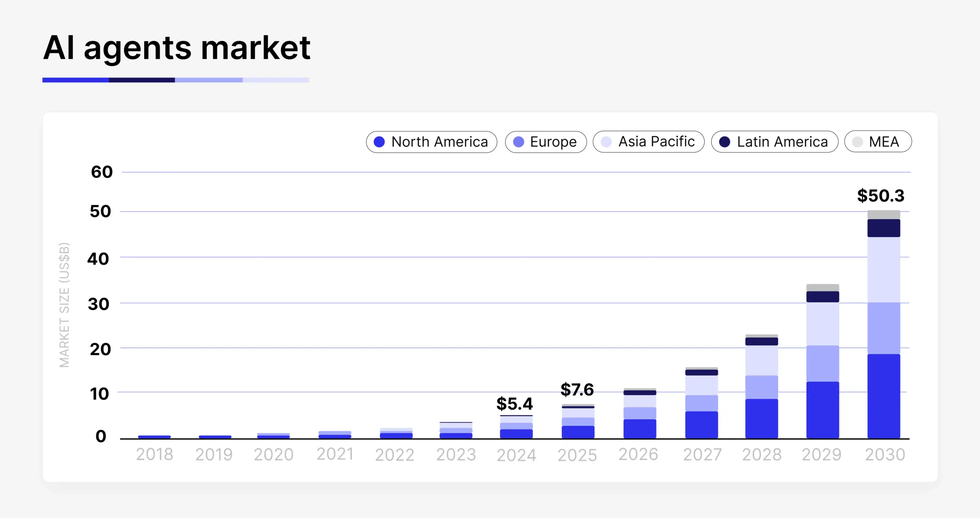
Task: Click the 2018 year axis label
Action: pyautogui.click(x=154, y=454)
